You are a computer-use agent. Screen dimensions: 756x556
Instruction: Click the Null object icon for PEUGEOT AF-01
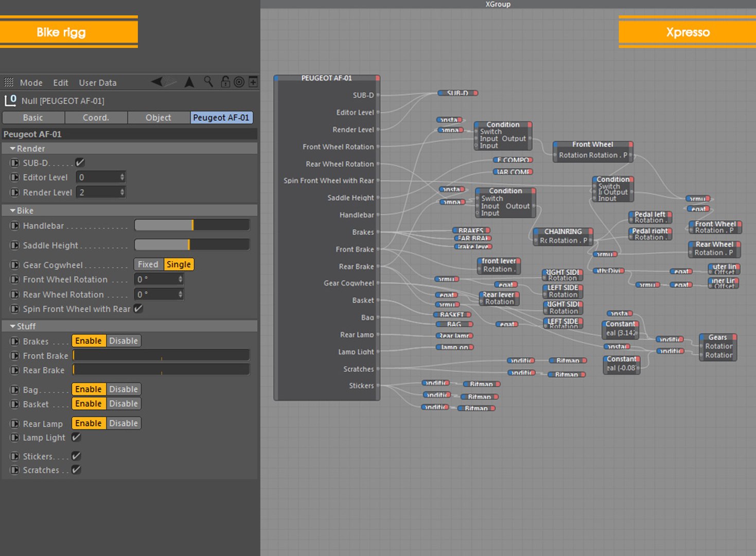tap(10, 100)
